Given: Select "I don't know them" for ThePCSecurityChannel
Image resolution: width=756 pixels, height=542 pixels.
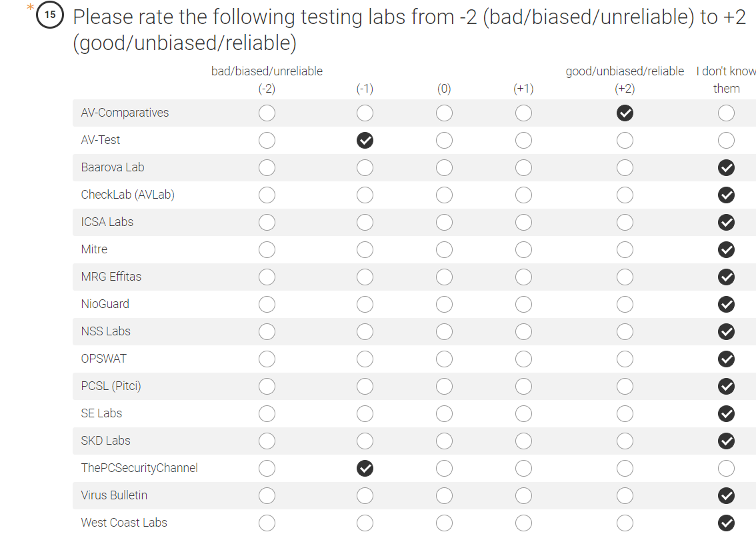Looking at the screenshot, I should pyautogui.click(x=726, y=469).
